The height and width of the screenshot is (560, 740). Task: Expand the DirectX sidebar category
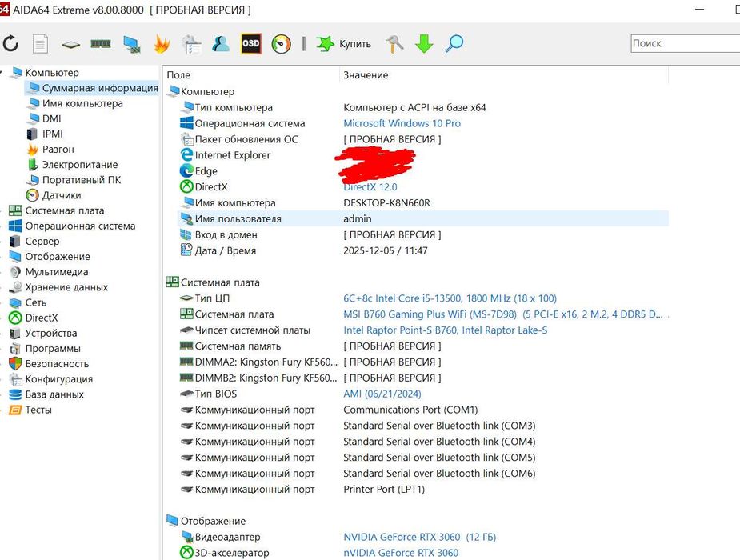[x=41, y=318]
